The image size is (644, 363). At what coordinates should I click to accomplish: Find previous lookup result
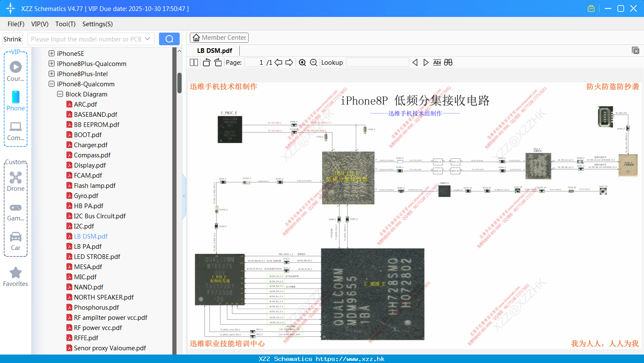tap(415, 63)
